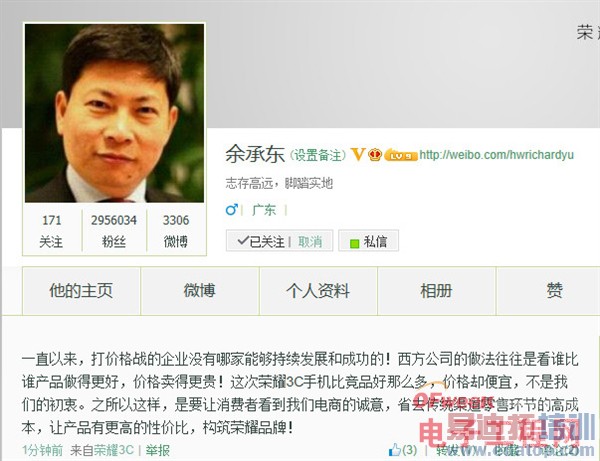Click the green square beside 私信
This screenshot has width=600, height=461.
point(354,243)
